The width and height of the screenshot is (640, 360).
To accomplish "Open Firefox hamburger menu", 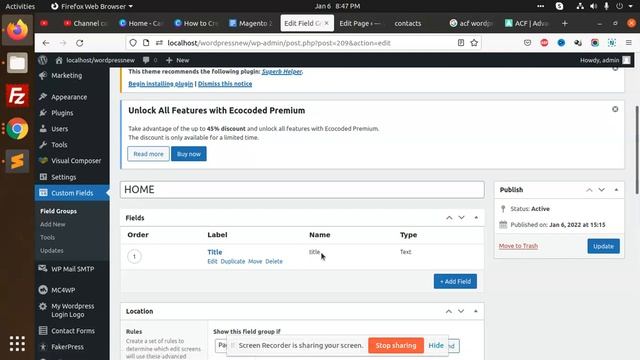I will 629,43.
